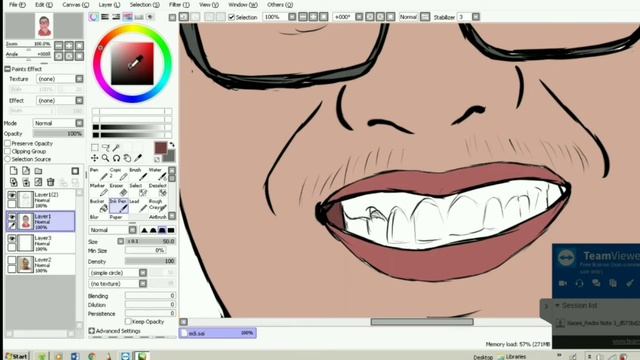Select the Layer3 row in layer list
Viewport: 640px width, 360px height.
tap(40, 243)
